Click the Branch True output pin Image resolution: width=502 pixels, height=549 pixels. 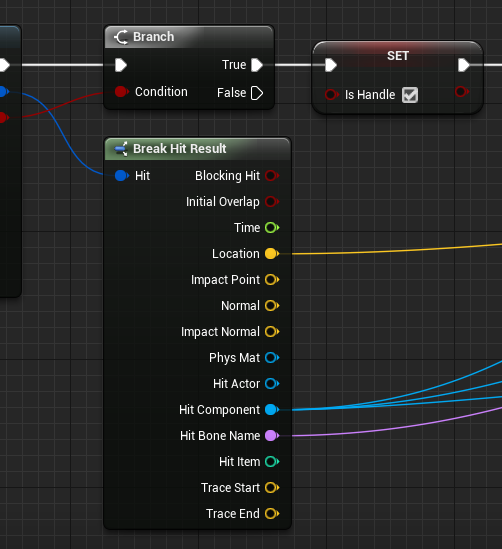257,65
